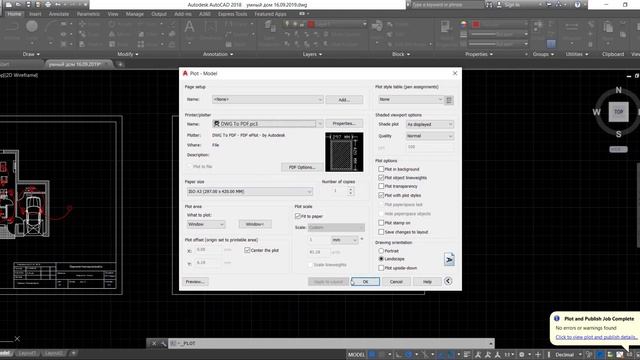Click the command line close X icon
This screenshot has width=640, height=360.
[x=153, y=343]
